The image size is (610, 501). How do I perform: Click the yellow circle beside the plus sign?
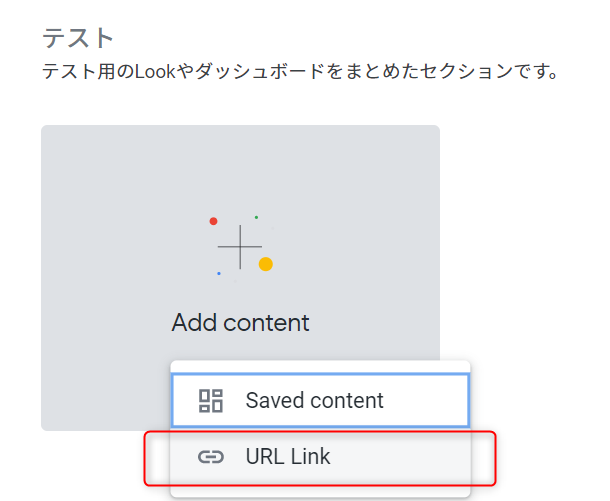(x=266, y=264)
